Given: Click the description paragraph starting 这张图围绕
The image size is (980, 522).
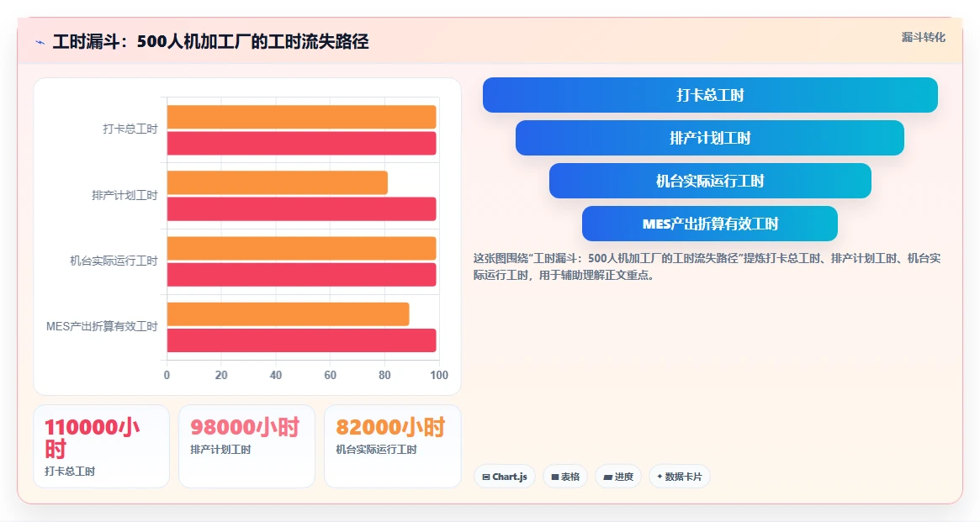Looking at the screenshot, I should coord(707,266).
